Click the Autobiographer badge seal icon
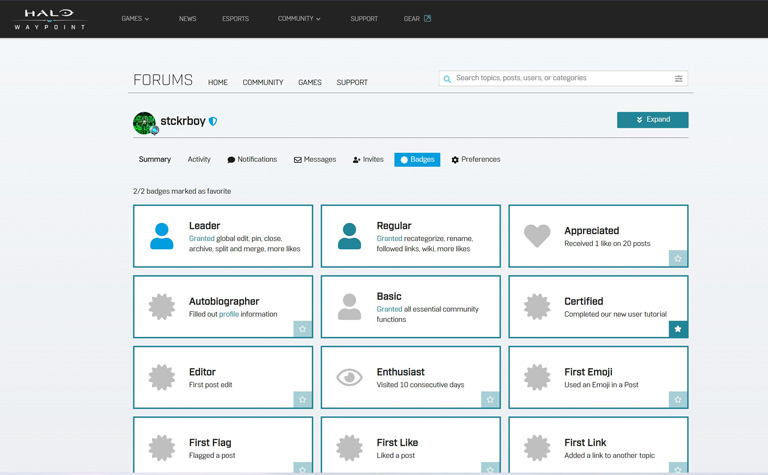Image resolution: width=768 pixels, height=475 pixels. pos(162,307)
